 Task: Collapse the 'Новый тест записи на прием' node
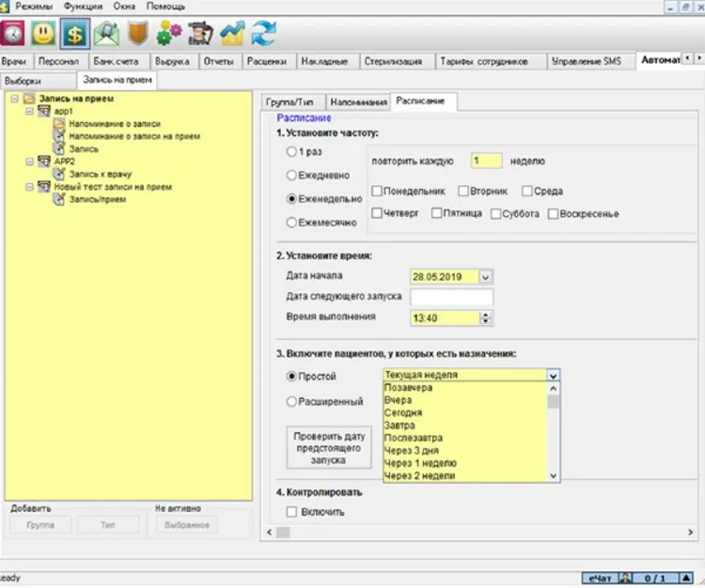pyautogui.click(x=30, y=186)
